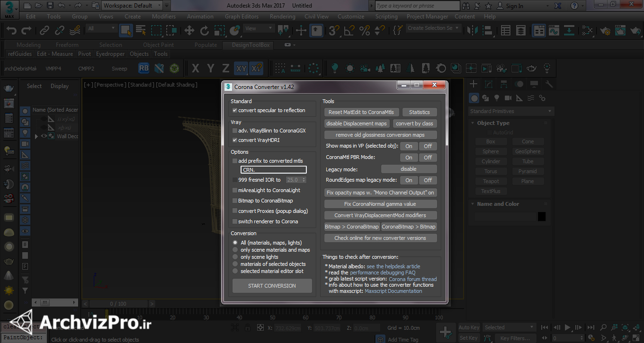
Task: Toggle convert specular to reflection checkbox
Action: click(235, 110)
